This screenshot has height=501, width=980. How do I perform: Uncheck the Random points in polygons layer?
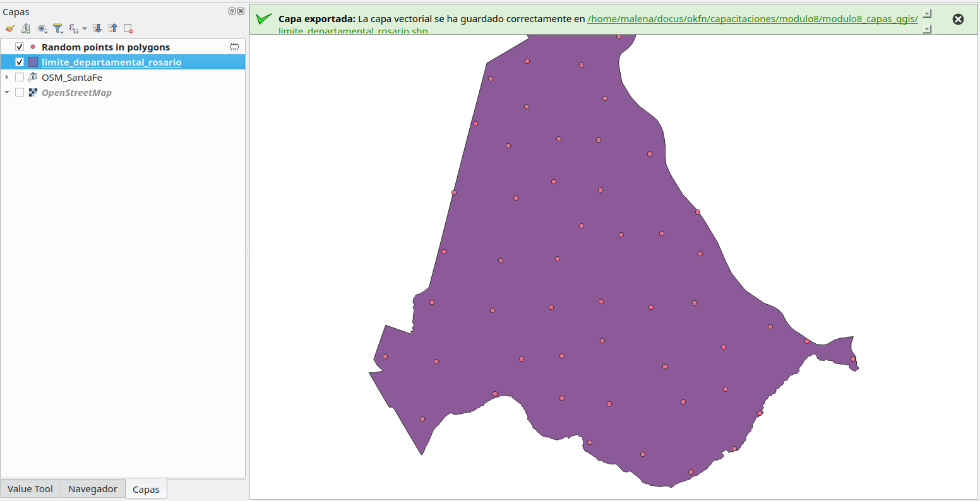tap(20, 47)
